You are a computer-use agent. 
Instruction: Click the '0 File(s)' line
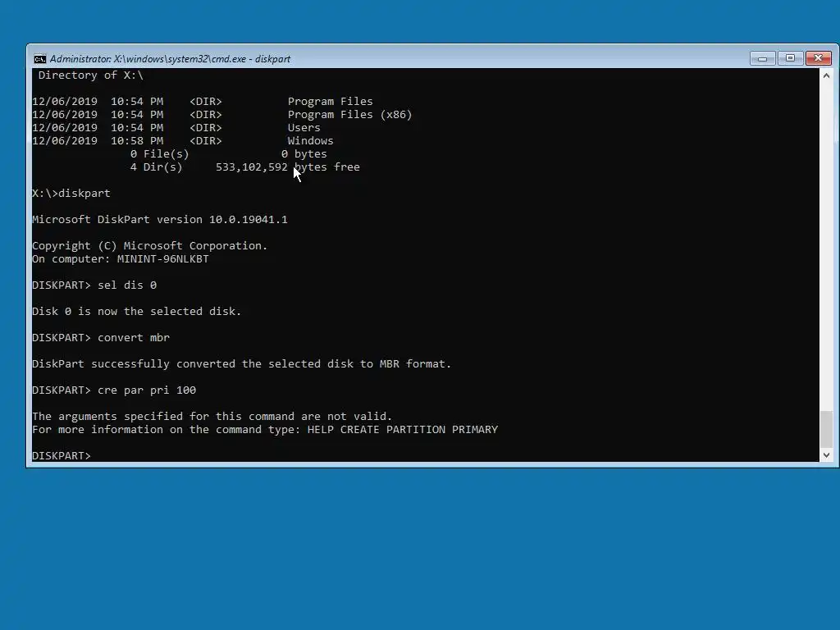(x=160, y=153)
